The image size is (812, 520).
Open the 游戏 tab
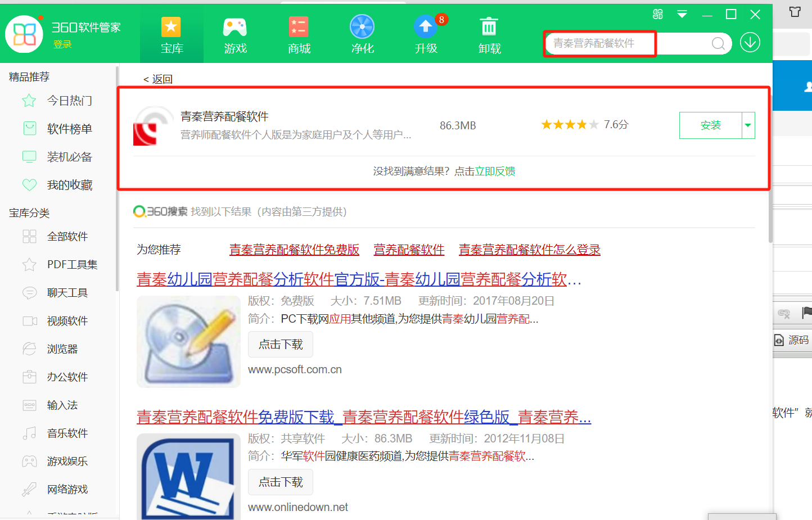235,35
